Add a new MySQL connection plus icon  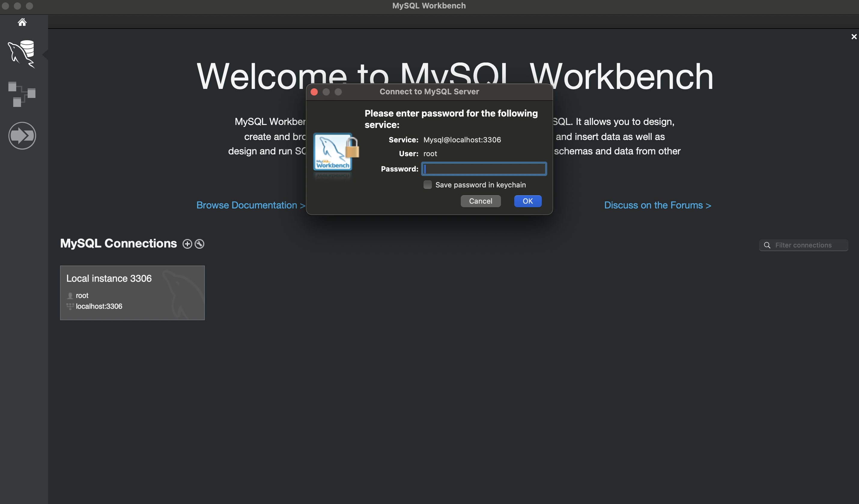tap(187, 244)
